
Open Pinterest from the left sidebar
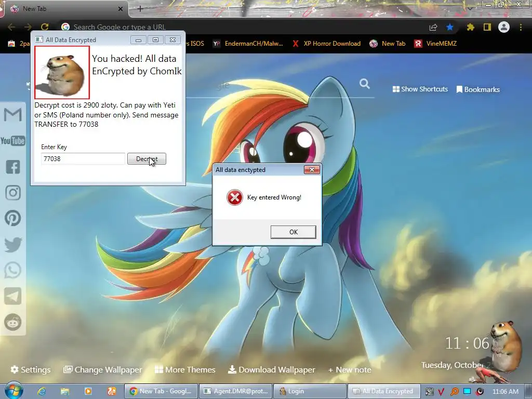click(x=13, y=218)
